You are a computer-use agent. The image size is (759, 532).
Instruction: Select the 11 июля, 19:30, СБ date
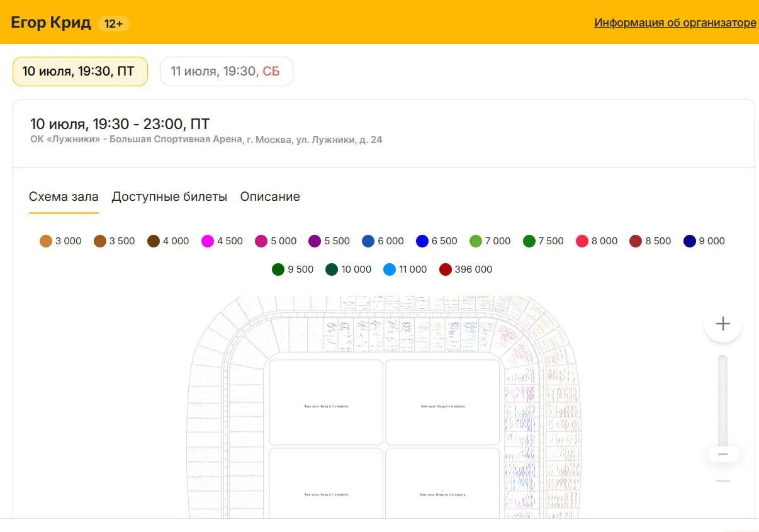(227, 71)
